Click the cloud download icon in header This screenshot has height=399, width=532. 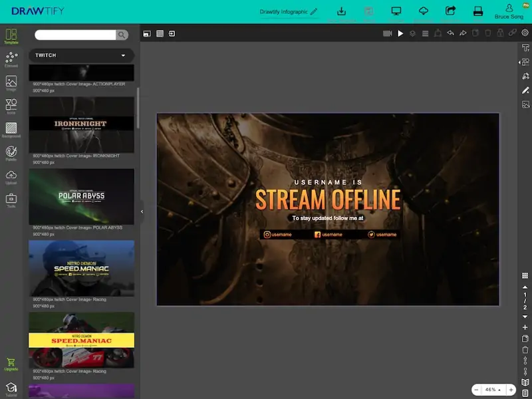point(424,11)
